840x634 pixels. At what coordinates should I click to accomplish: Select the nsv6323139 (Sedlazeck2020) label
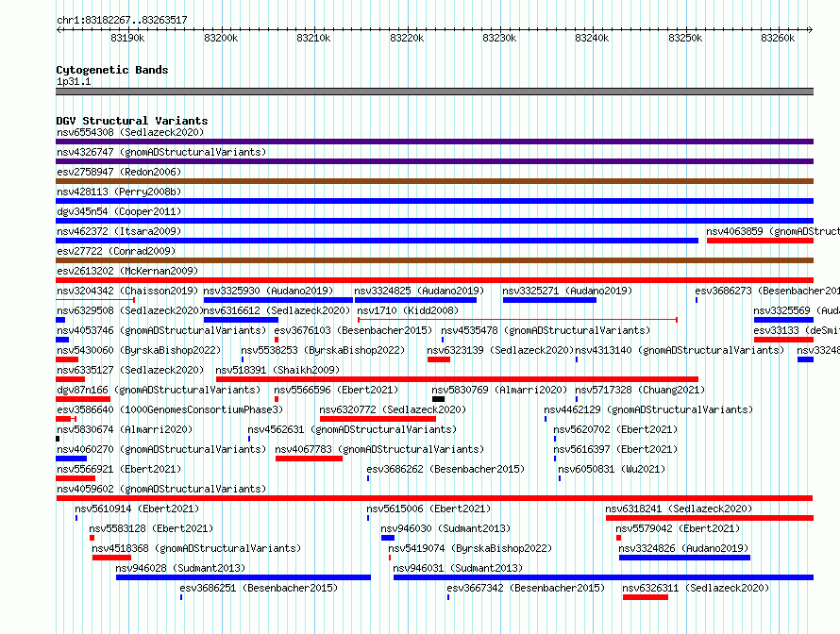tap(500, 350)
